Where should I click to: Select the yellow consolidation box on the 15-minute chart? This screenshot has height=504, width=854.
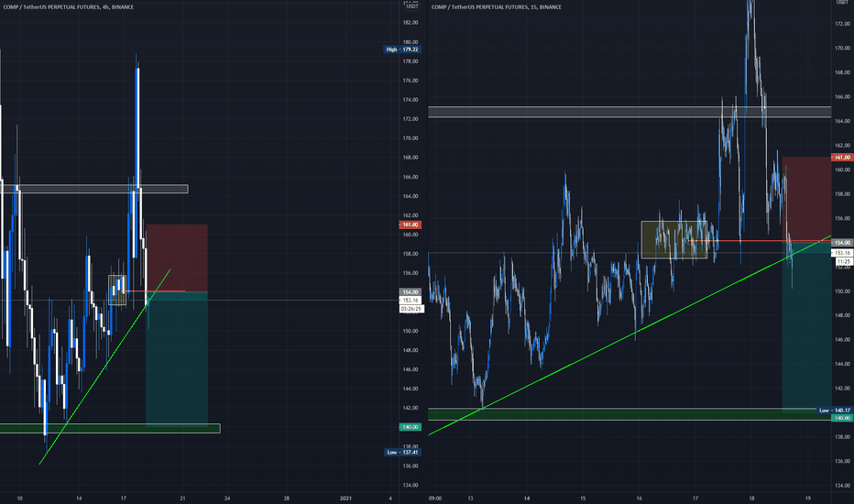click(x=674, y=240)
